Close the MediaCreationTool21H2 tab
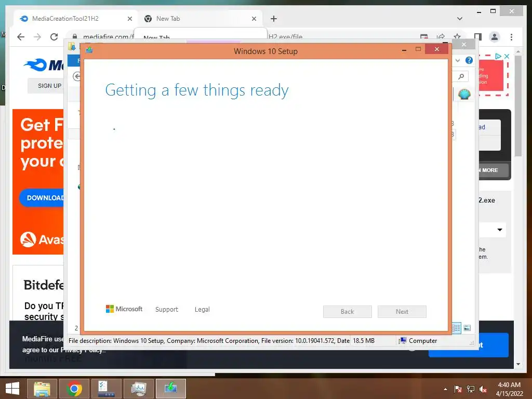Image resolution: width=532 pixels, height=399 pixels. tap(129, 19)
